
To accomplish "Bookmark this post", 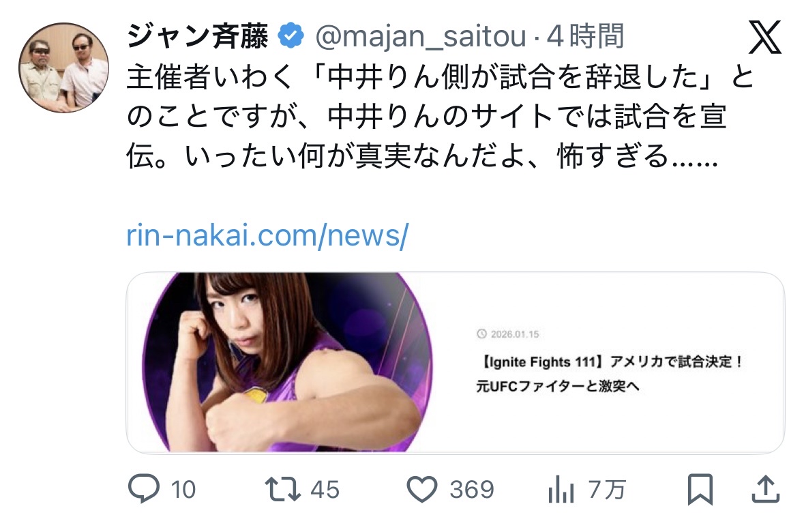I will [x=700, y=490].
